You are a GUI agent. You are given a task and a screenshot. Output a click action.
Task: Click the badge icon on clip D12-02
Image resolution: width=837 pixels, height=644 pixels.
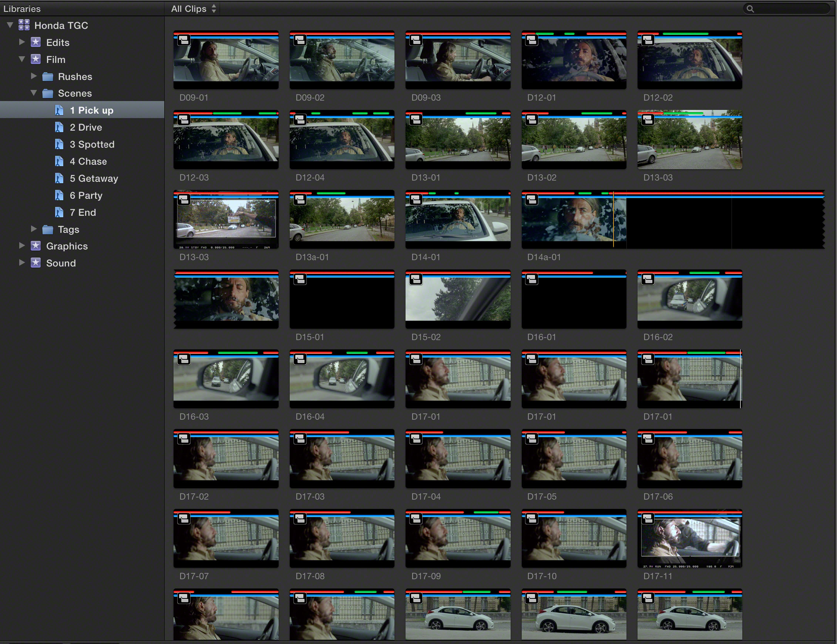click(648, 40)
